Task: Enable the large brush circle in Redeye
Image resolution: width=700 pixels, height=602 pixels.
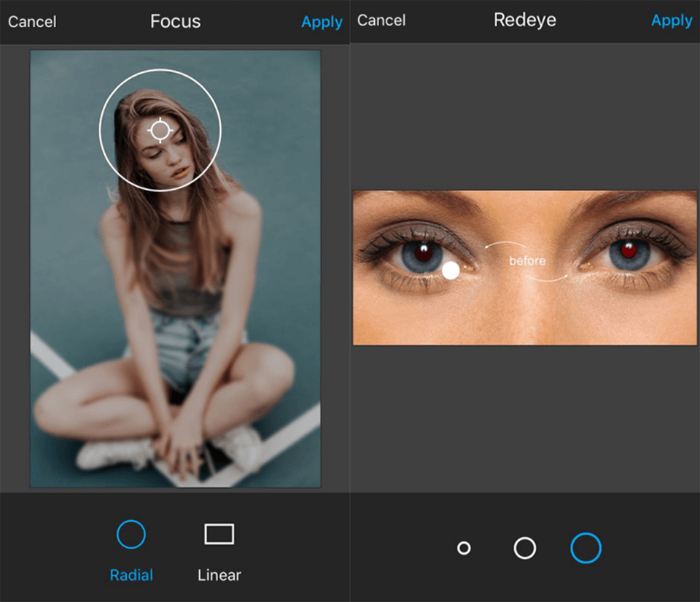Action: 586,547
